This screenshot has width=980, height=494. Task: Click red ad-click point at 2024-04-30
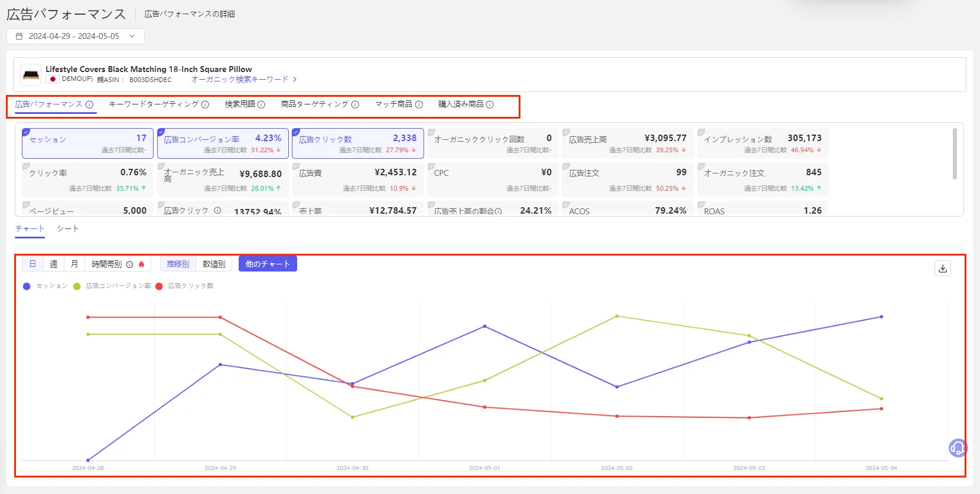pos(353,387)
